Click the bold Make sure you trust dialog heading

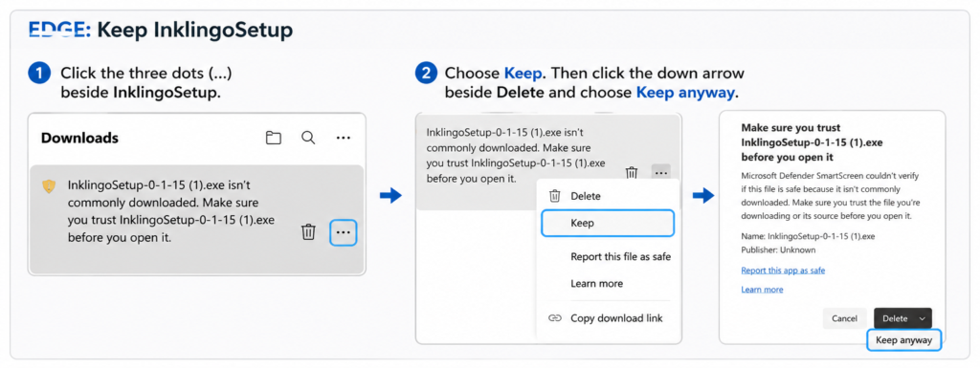[x=812, y=141]
